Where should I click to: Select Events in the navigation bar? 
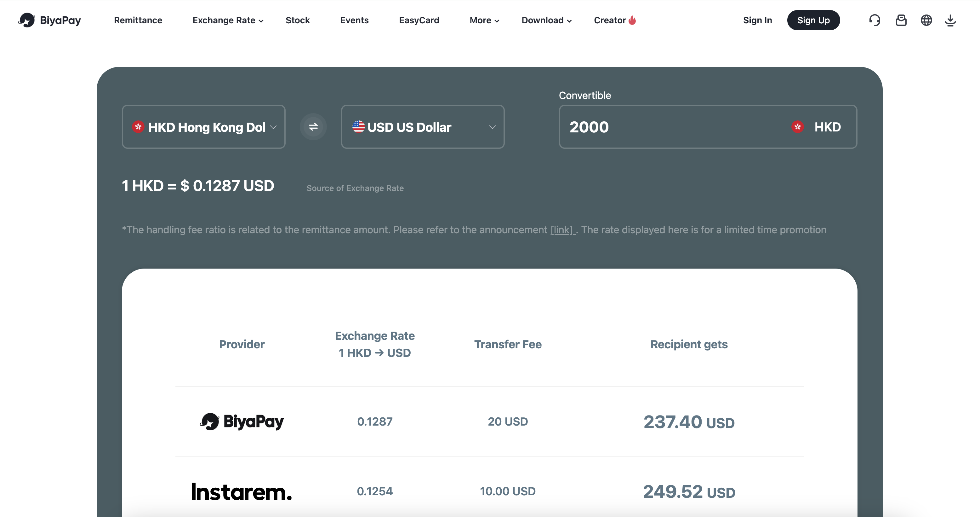[x=354, y=20]
